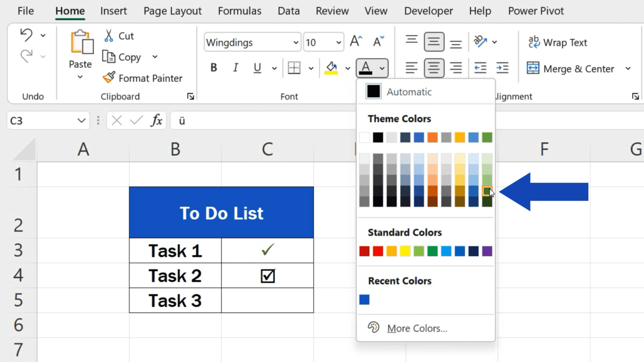Select the Increase Font Size icon

coord(355,41)
